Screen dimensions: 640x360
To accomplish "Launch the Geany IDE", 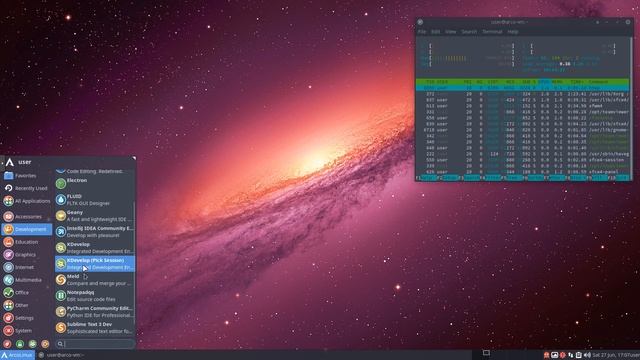I will tap(94, 216).
